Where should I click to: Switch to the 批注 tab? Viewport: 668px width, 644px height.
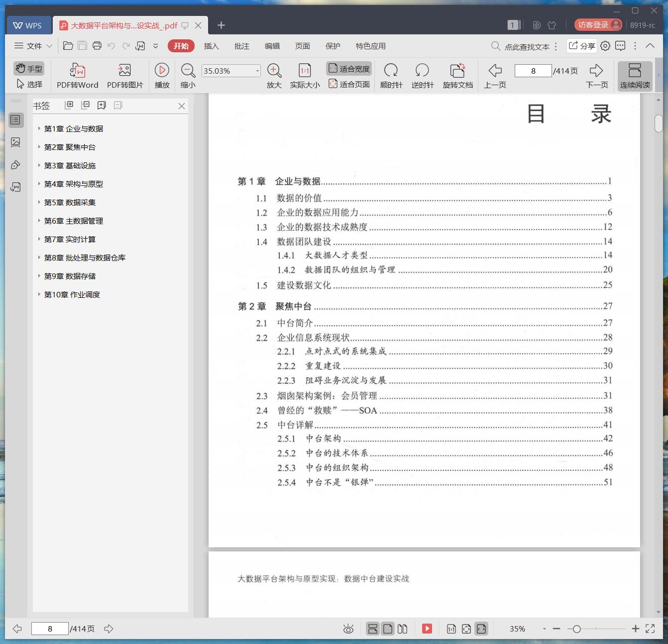(241, 46)
